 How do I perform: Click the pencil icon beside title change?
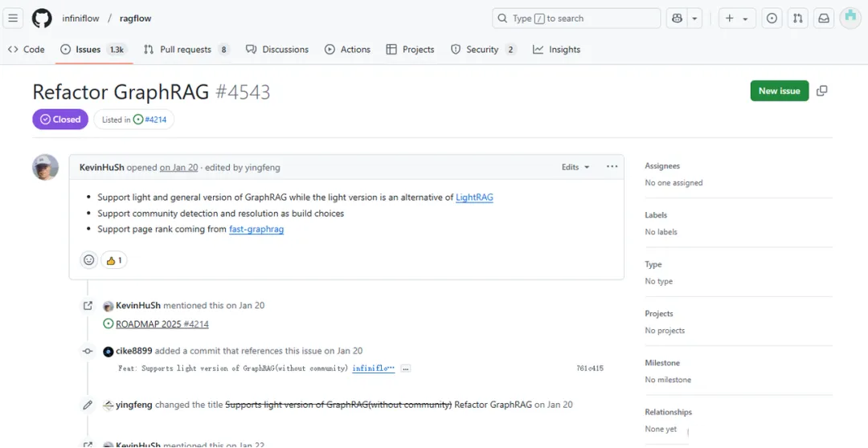click(88, 405)
